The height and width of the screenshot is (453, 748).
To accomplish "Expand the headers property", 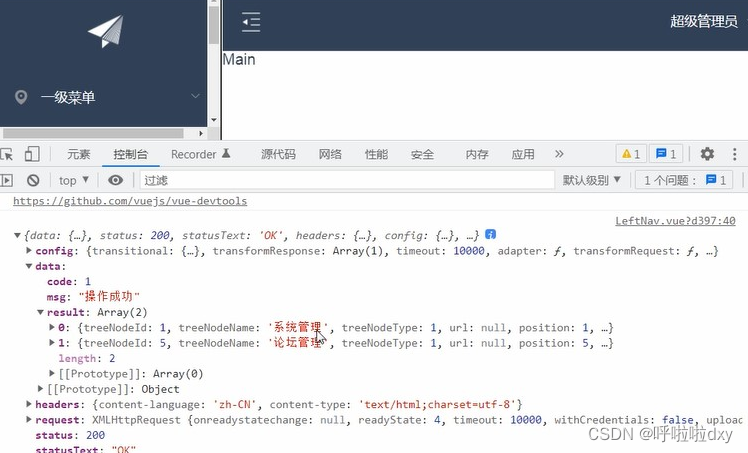I will pyautogui.click(x=29, y=404).
